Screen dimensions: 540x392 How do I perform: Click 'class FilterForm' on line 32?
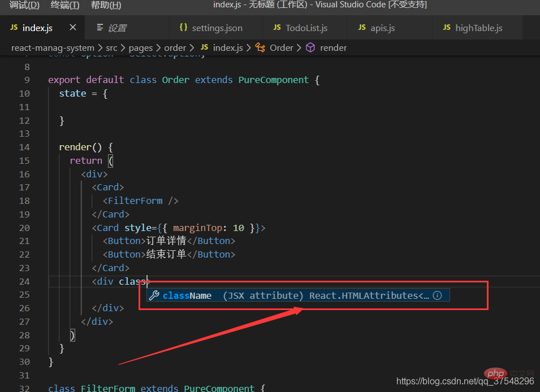92,388
